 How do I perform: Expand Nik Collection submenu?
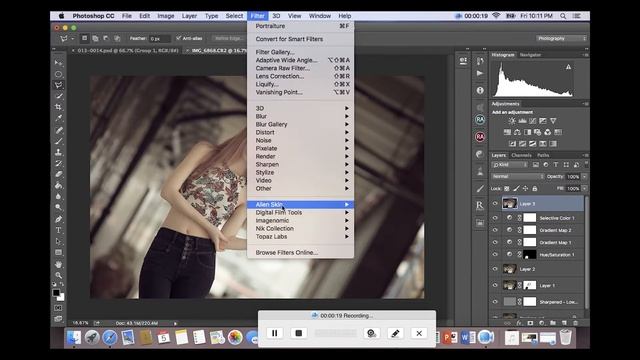click(x=300, y=229)
